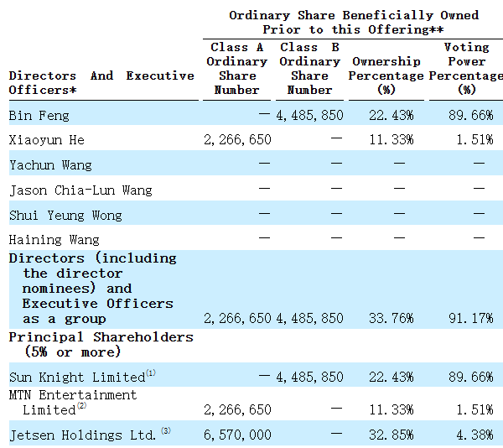Image resolution: width=503 pixels, height=448 pixels.
Task: Select the Xiaoyun He row label
Action: pyautogui.click(x=47, y=140)
